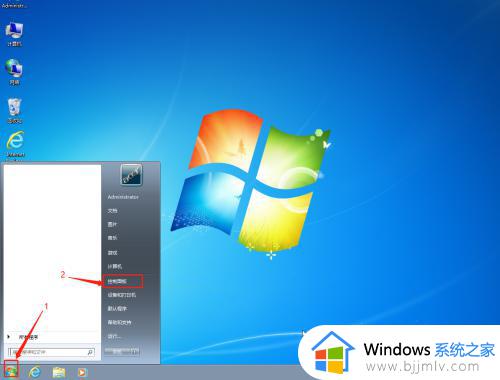
Task: Open Windows Explorer folder on taskbar
Action: [59, 372]
